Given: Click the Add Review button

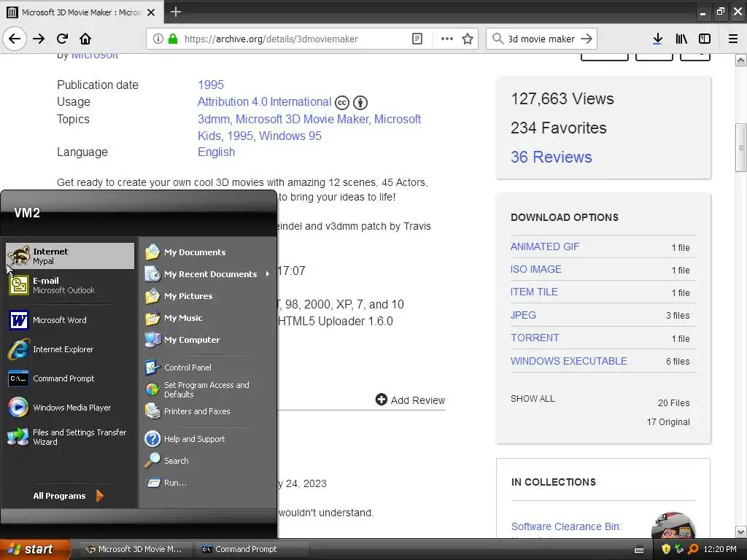Looking at the screenshot, I should coord(410,400).
